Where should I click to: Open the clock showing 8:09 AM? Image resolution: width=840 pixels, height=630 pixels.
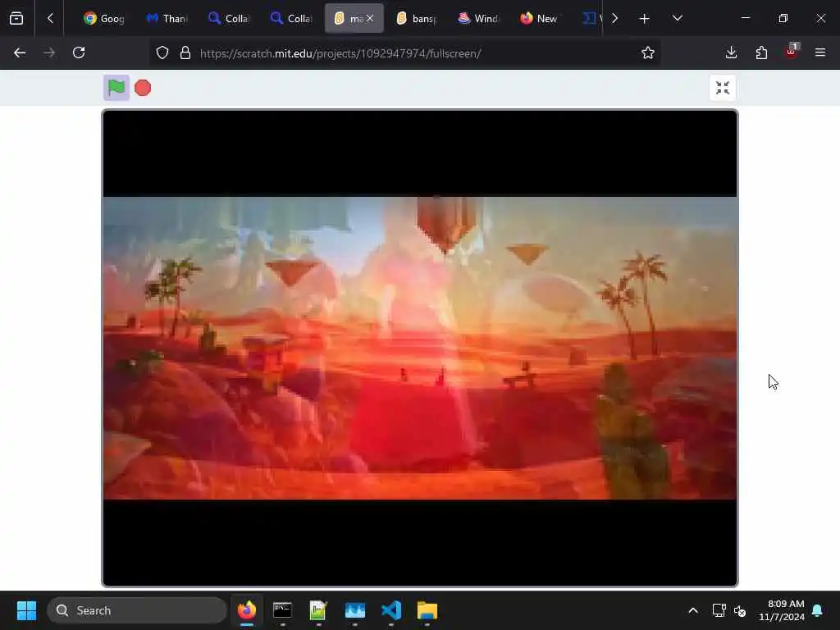point(782,610)
